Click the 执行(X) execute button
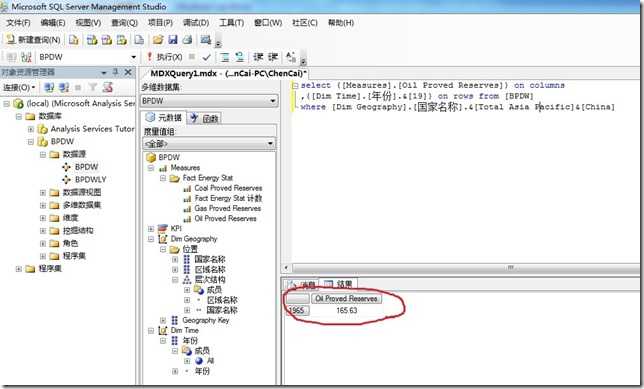The height and width of the screenshot is (389, 644). (x=165, y=57)
